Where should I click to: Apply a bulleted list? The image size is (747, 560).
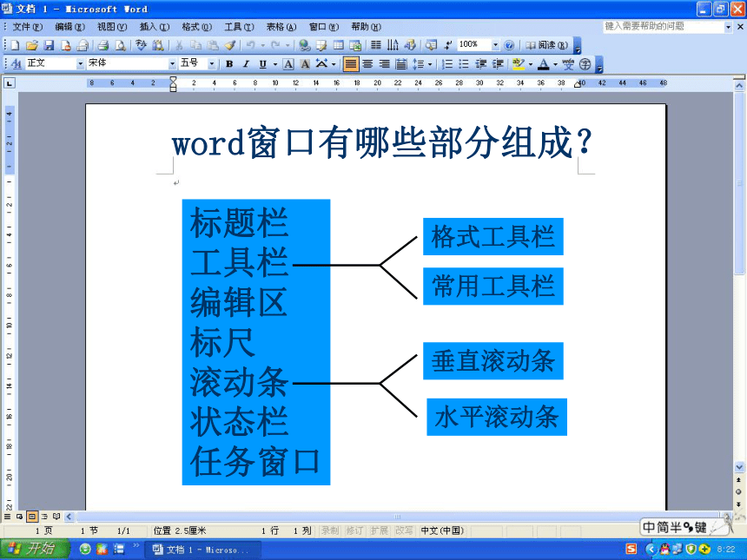tap(464, 63)
